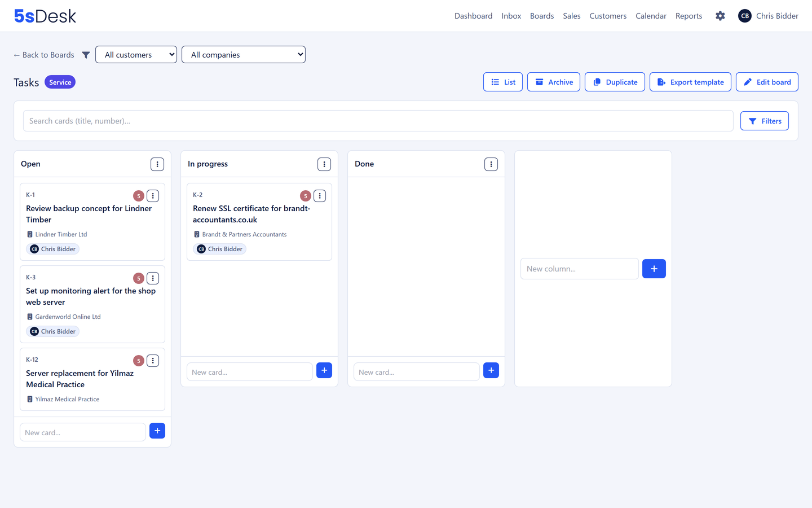This screenshot has width=812, height=508.
Task: Open card K-12 three-dot menu
Action: coord(153,361)
